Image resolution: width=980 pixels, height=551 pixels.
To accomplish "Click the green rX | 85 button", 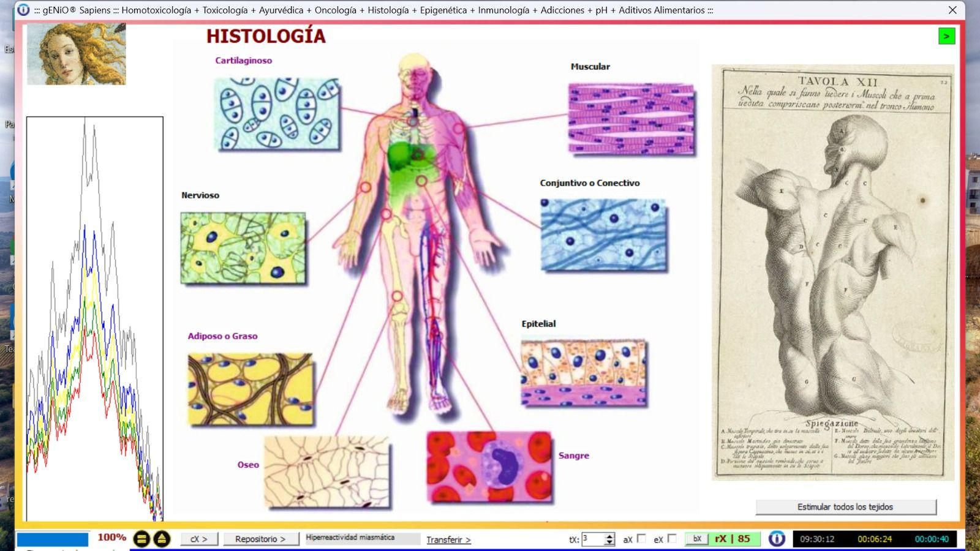I will [x=733, y=539].
